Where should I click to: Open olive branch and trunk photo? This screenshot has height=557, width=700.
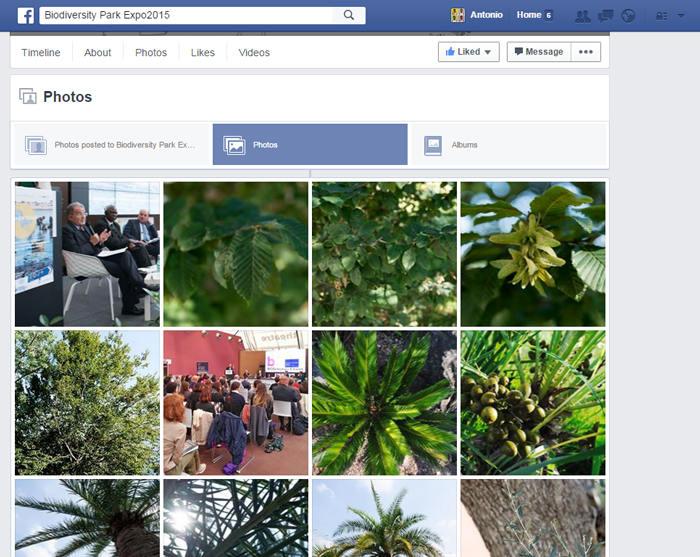533,518
